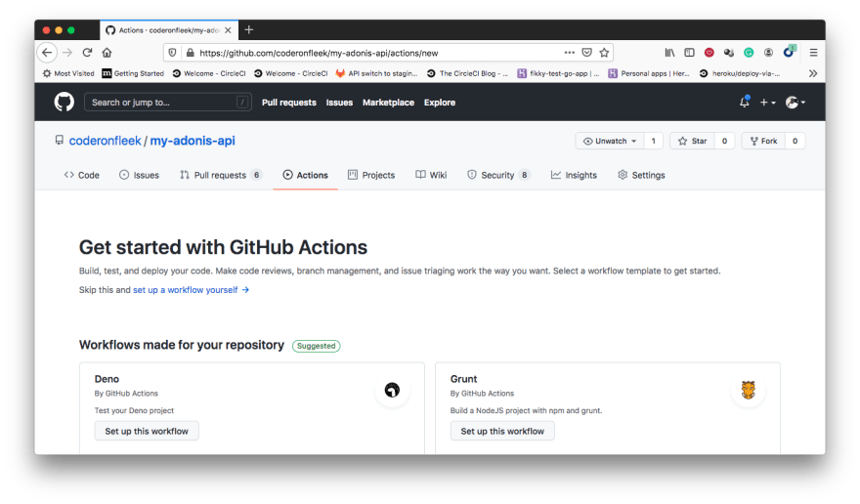Close the Actions browser tab
The image size is (860, 504).
[228, 30]
